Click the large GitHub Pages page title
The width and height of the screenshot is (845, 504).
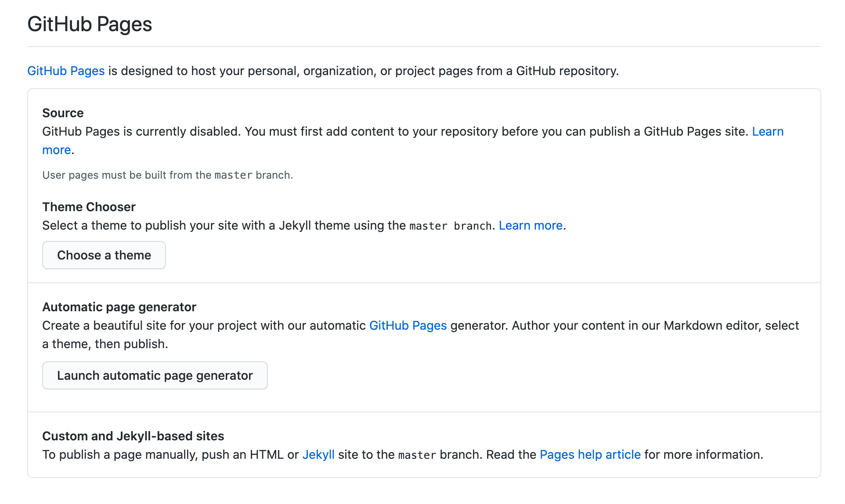[90, 24]
